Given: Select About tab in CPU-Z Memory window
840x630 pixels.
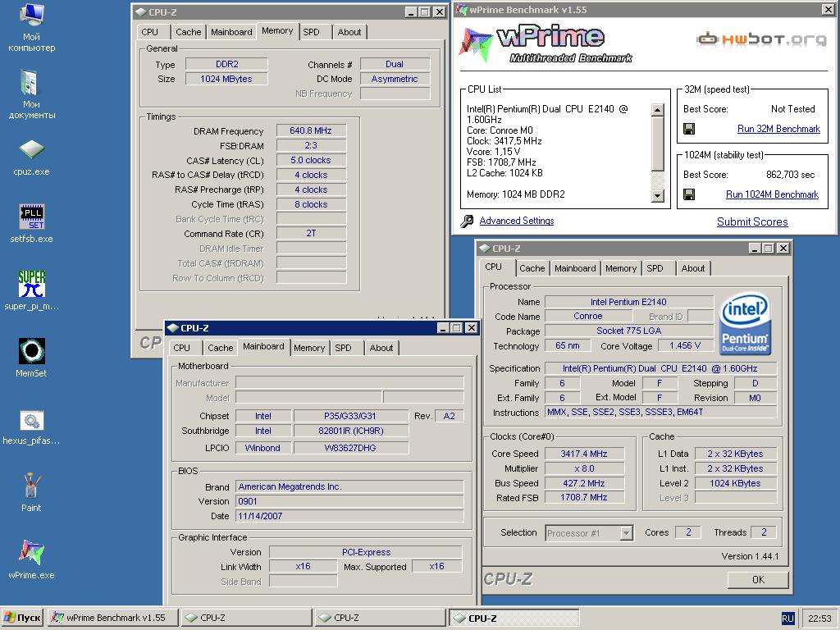Looking at the screenshot, I should click(349, 32).
